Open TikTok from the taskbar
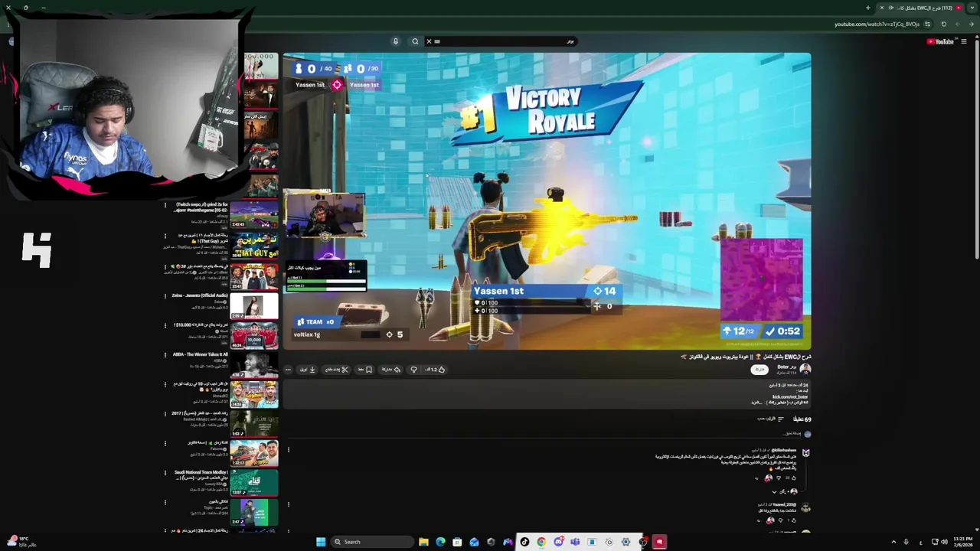980x551 pixels. pyautogui.click(x=524, y=542)
